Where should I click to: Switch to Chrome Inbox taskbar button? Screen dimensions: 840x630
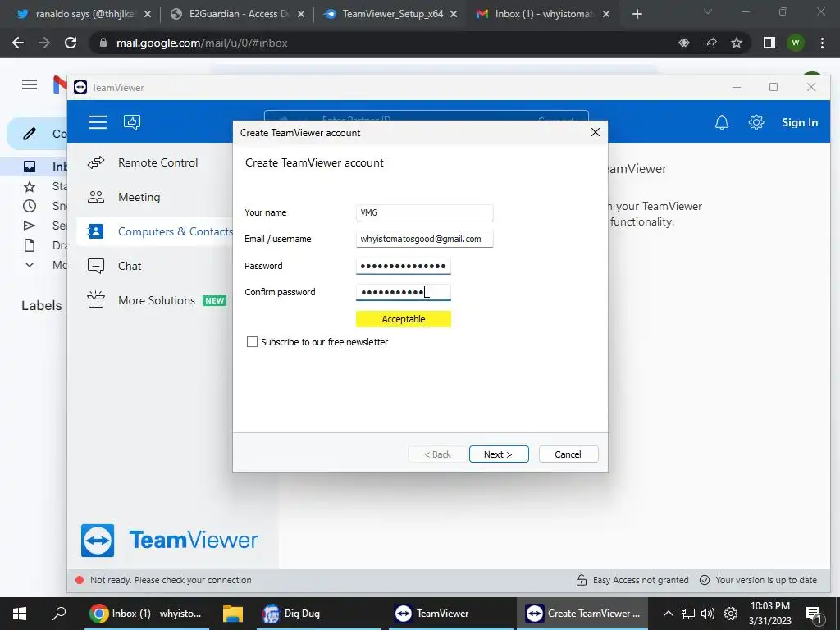(x=146, y=614)
